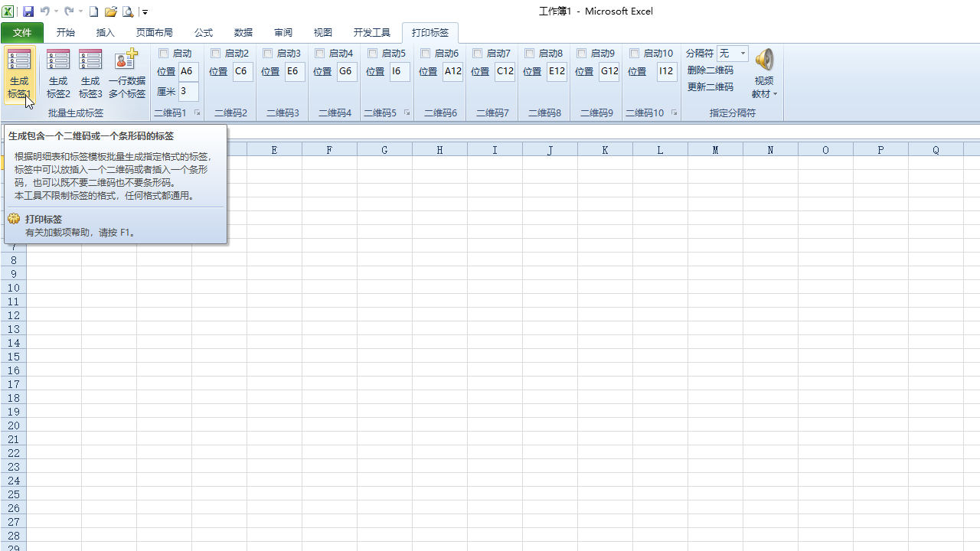The height and width of the screenshot is (551, 980).
Task: Expand the 二维码1 group dialog launcher
Action: pyautogui.click(x=197, y=113)
